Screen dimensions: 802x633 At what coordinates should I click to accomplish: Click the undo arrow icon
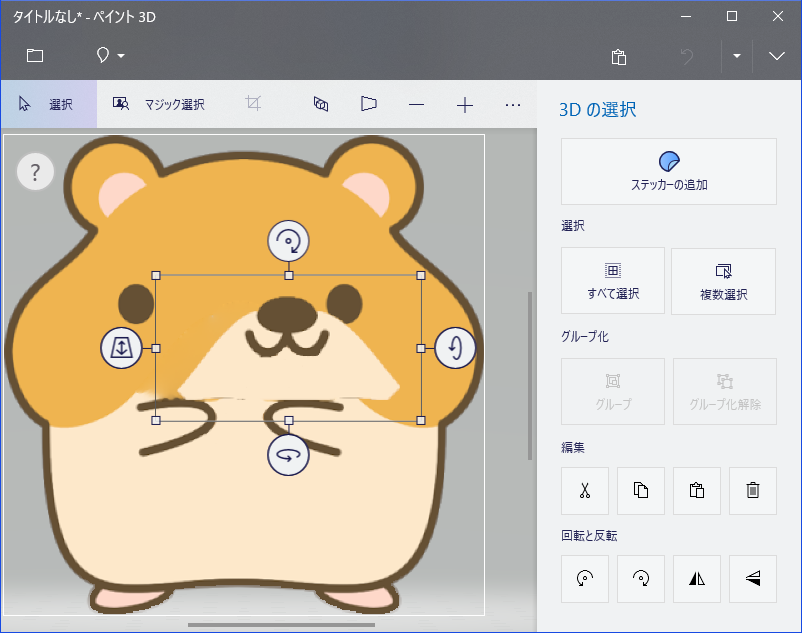pos(687,56)
